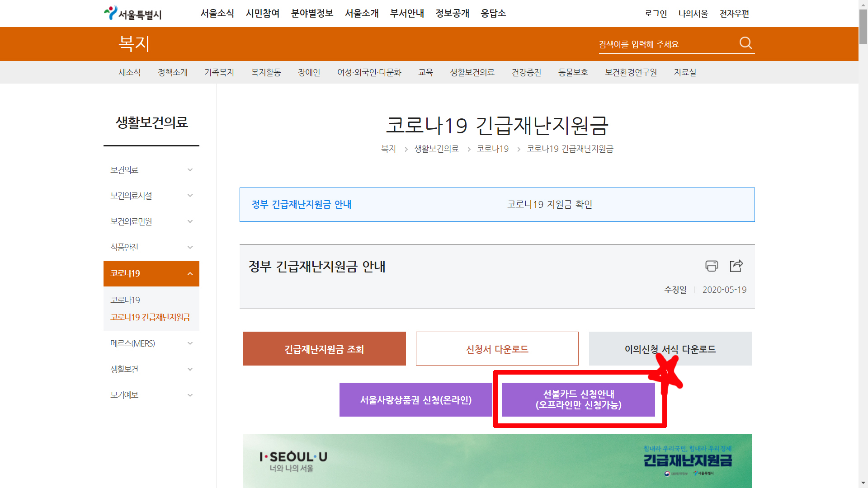
Task: Click the I·SEOUL·U emergency relief banner
Action: pos(497,461)
